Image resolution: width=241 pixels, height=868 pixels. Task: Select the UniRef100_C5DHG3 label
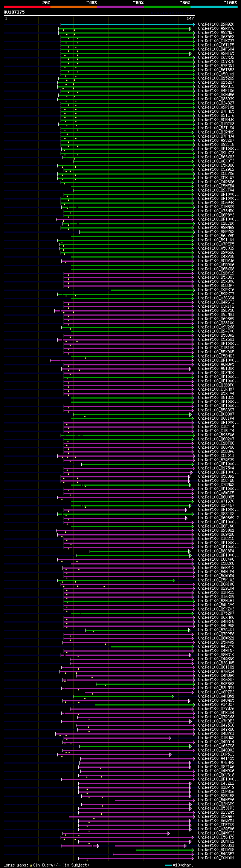click(216, 356)
